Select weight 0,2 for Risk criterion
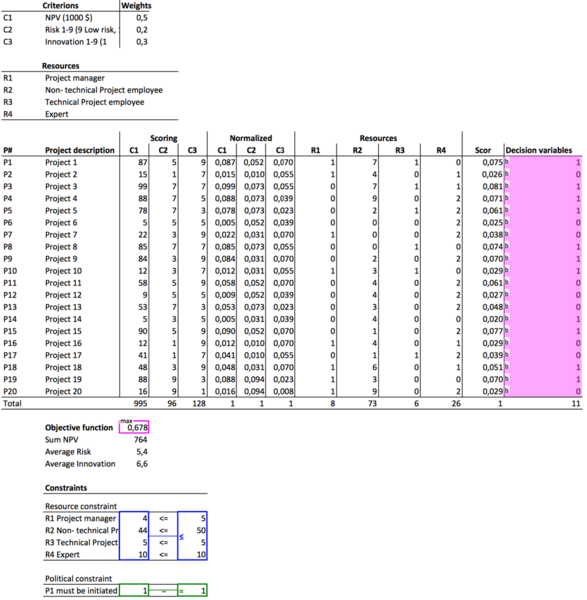This screenshot has width=587, height=600. pos(142,30)
